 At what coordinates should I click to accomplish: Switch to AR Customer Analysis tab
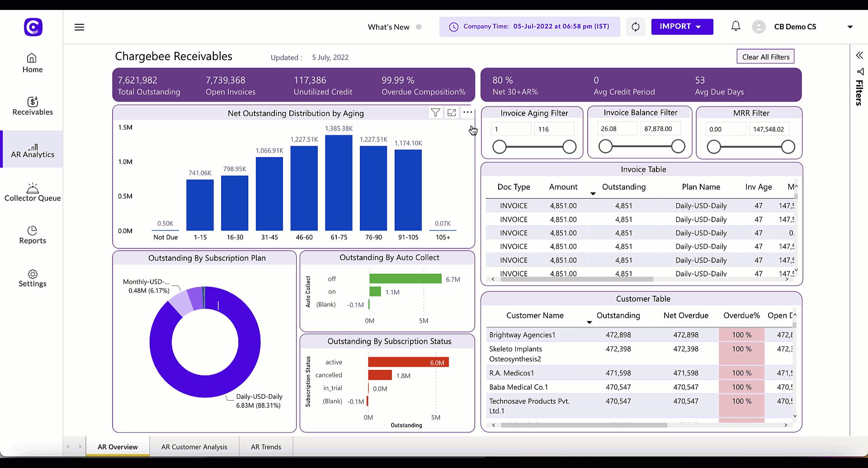click(194, 447)
